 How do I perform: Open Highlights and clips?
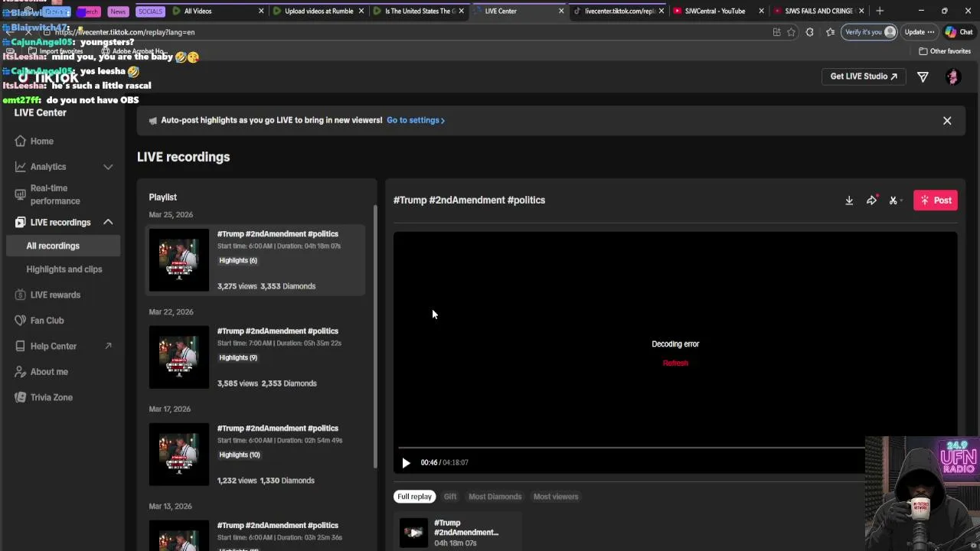coord(64,269)
